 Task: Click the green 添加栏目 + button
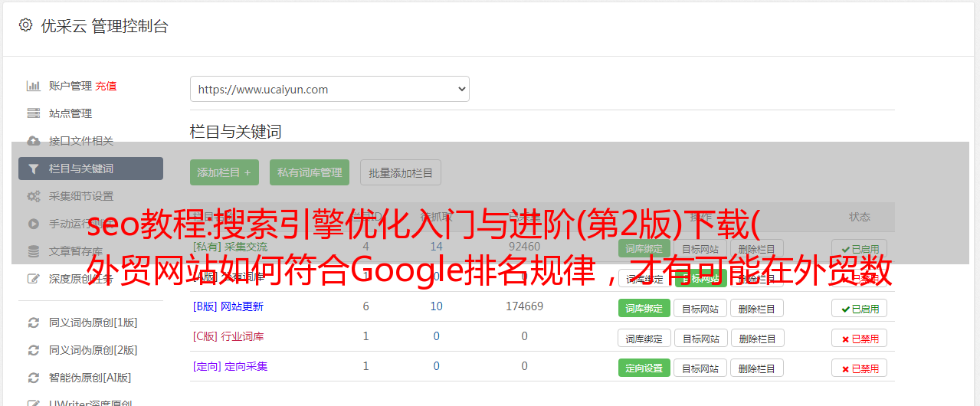coord(225,172)
